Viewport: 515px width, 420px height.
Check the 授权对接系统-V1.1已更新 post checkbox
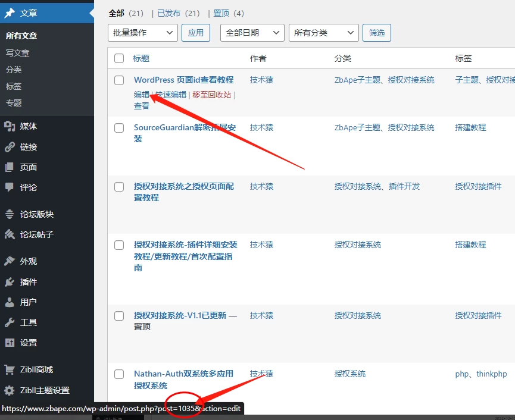click(118, 316)
